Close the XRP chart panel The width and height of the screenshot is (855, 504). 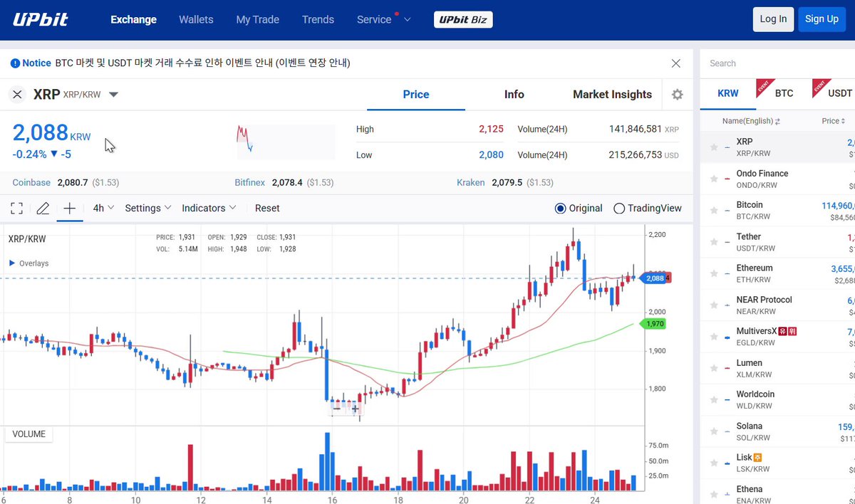[x=18, y=94]
